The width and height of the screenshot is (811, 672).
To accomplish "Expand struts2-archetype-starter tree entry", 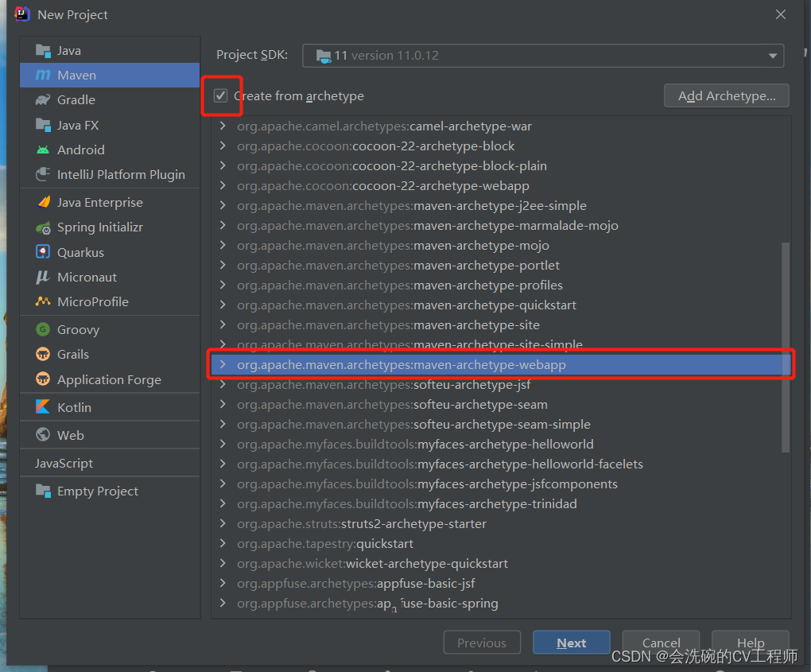I will (223, 523).
